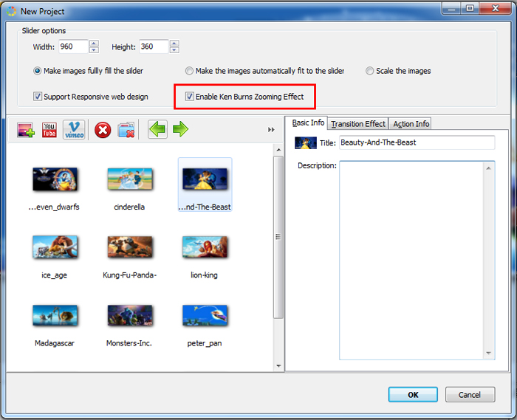Decrease Height with down spinner arrow
517x420 pixels.
point(174,49)
